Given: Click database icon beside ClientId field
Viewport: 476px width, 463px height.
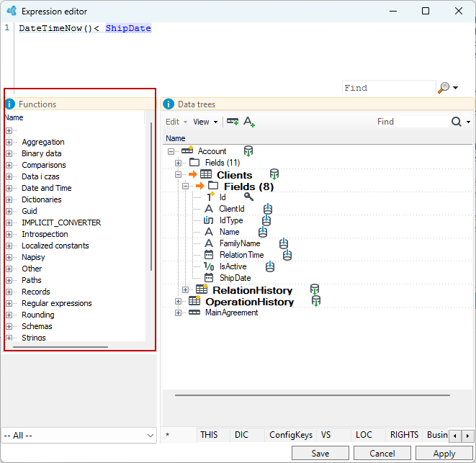Looking at the screenshot, I should click(x=268, y=209).
